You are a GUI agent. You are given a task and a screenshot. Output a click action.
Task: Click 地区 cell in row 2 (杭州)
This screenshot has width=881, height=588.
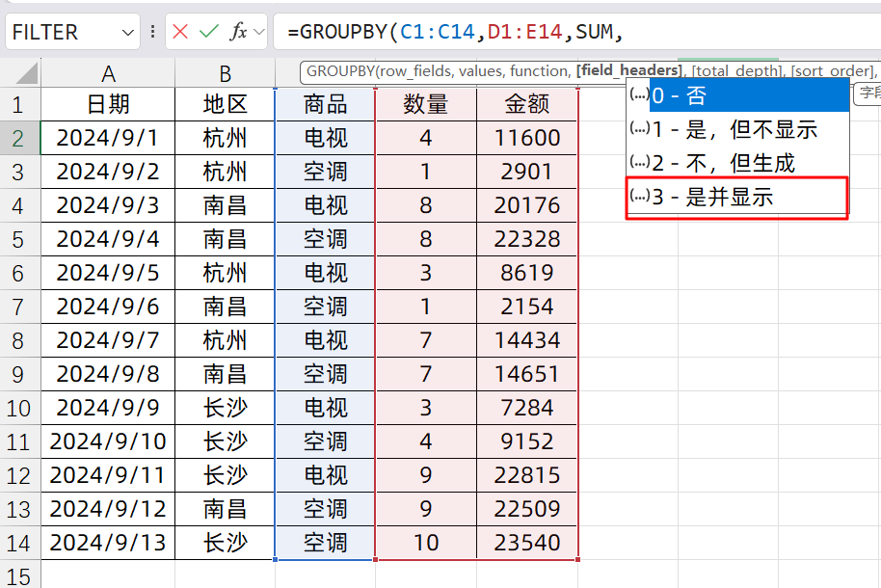[x=225, y=138]
